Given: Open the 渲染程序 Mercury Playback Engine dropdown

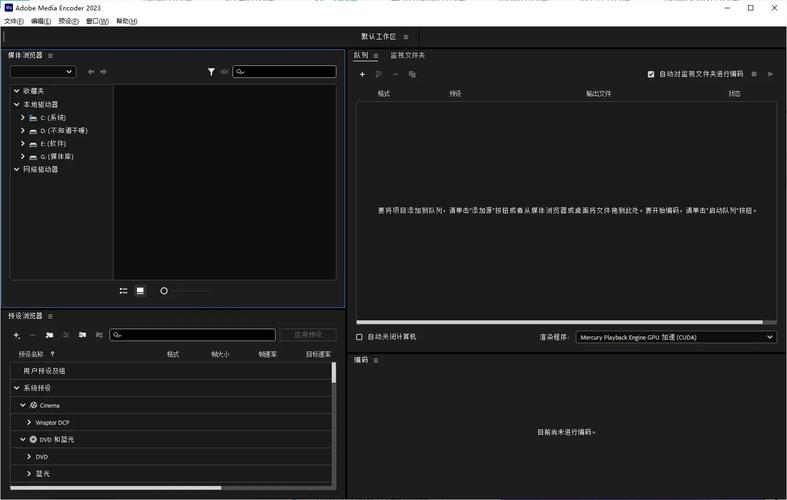Looking at the screenshot, I should (676, 337).
